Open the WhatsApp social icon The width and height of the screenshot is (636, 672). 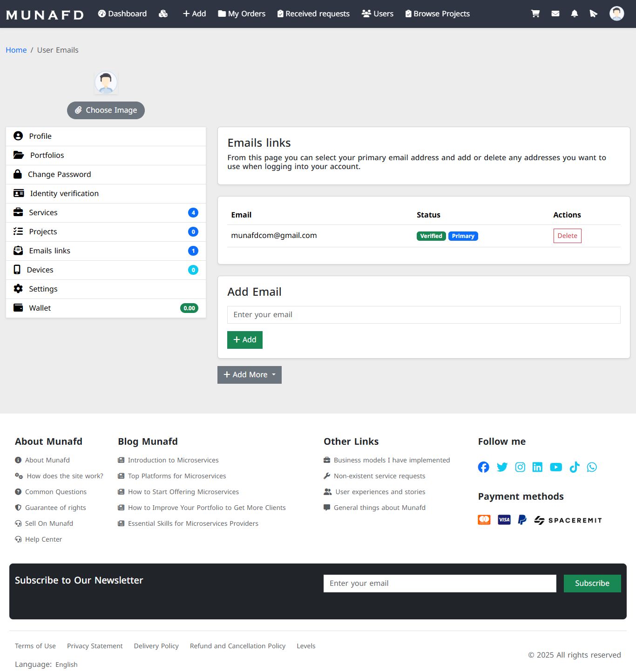point(592,467)
